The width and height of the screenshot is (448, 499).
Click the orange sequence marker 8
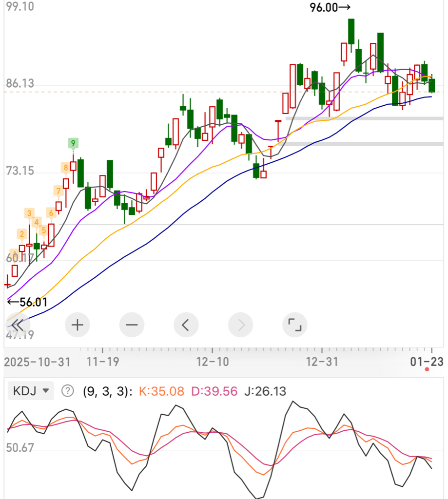[66, 168]
